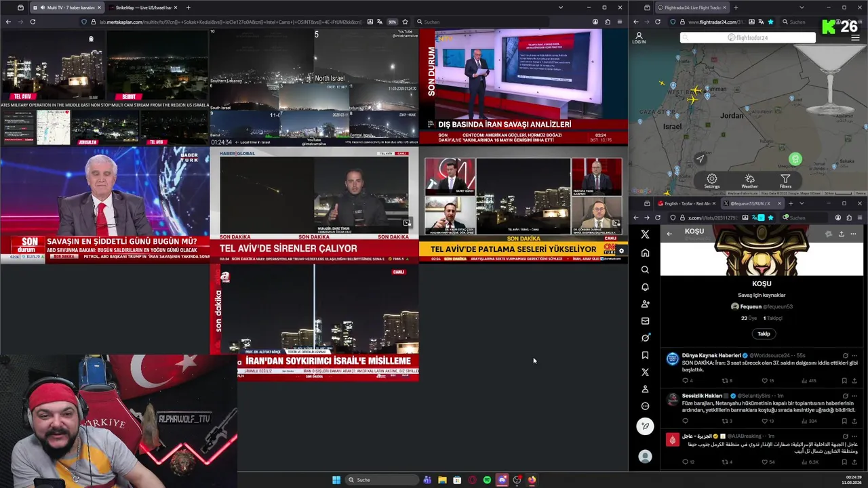Reload the Multi TV browser page
The width and height of the screenshot is (868, 488).
pos(33,22)
